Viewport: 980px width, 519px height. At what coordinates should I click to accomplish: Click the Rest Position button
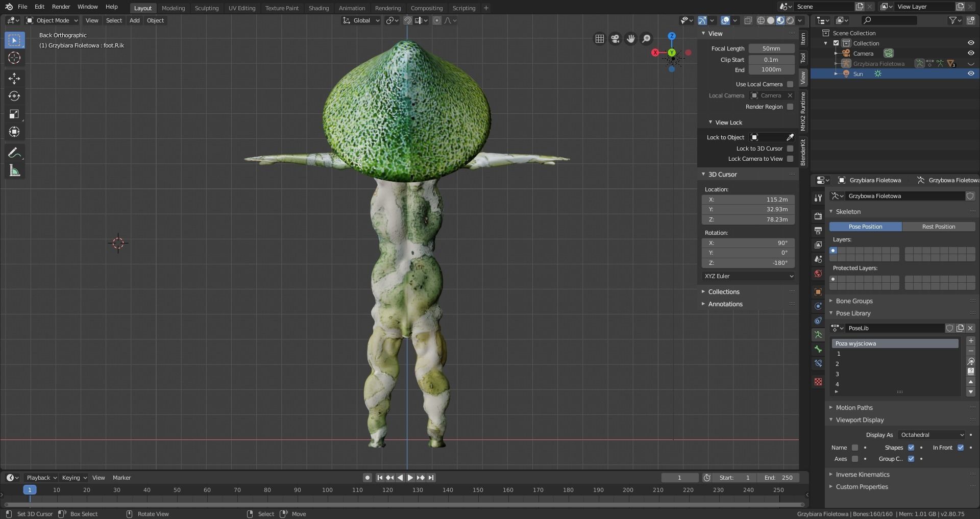coord(938,227)
